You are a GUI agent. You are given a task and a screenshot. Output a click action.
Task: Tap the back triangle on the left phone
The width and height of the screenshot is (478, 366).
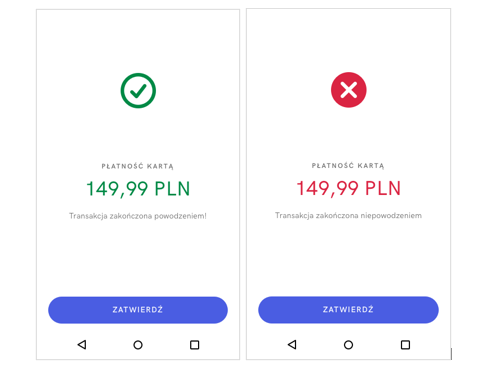point(82,344)
